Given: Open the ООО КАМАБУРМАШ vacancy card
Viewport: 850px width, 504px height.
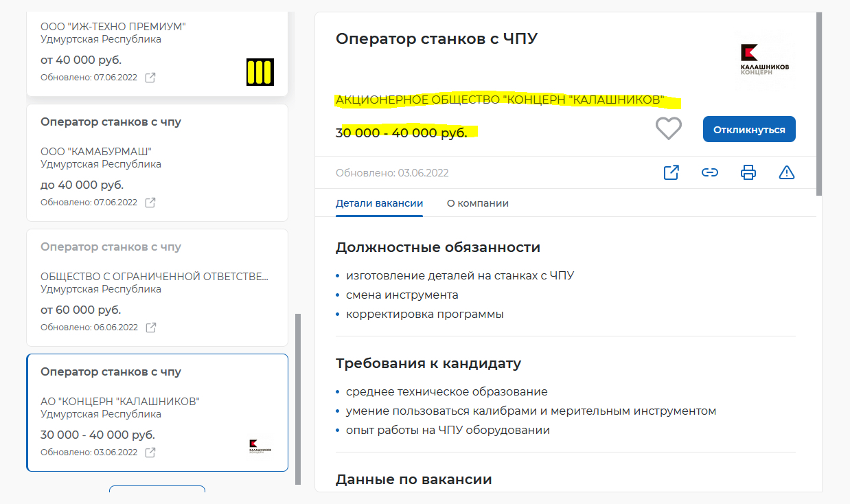Looking at the screenshot, I should pos(157,163).
